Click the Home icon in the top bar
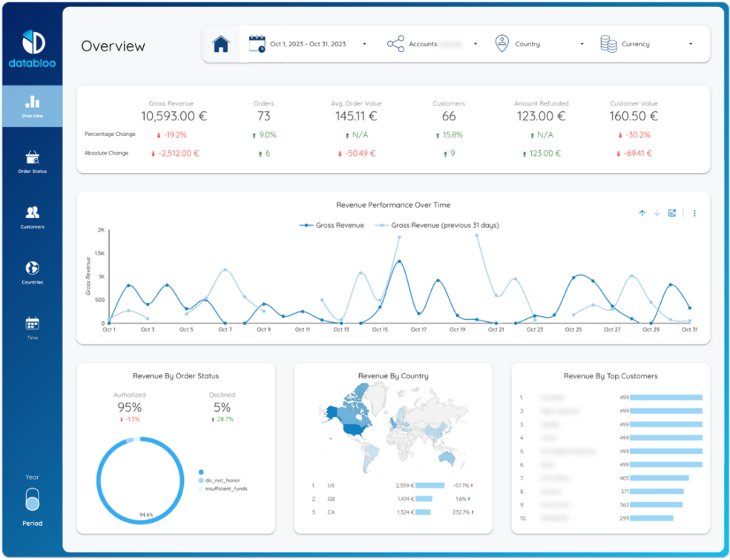Image resolution: width=730 pixels, height=560 pixels. tap(221, 43)
